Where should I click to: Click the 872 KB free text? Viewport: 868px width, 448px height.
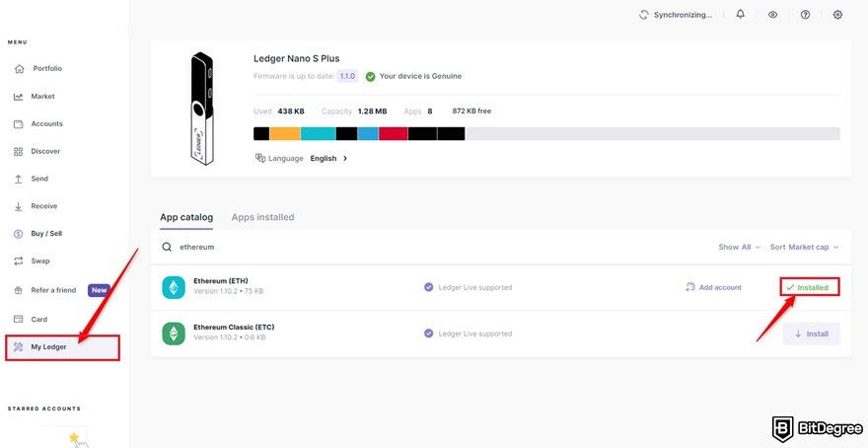pos(471,112)
